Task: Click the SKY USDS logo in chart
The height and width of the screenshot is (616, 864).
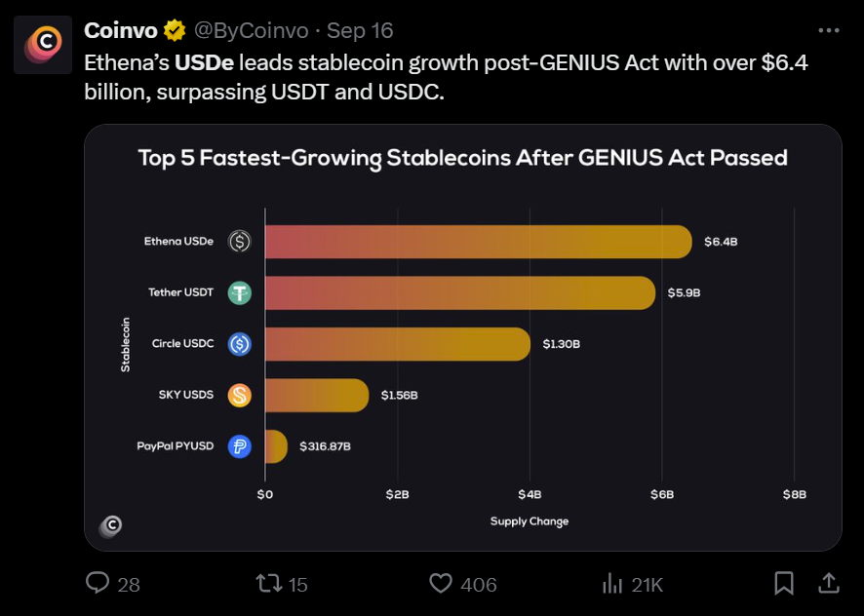Action: tap(239, 395)
